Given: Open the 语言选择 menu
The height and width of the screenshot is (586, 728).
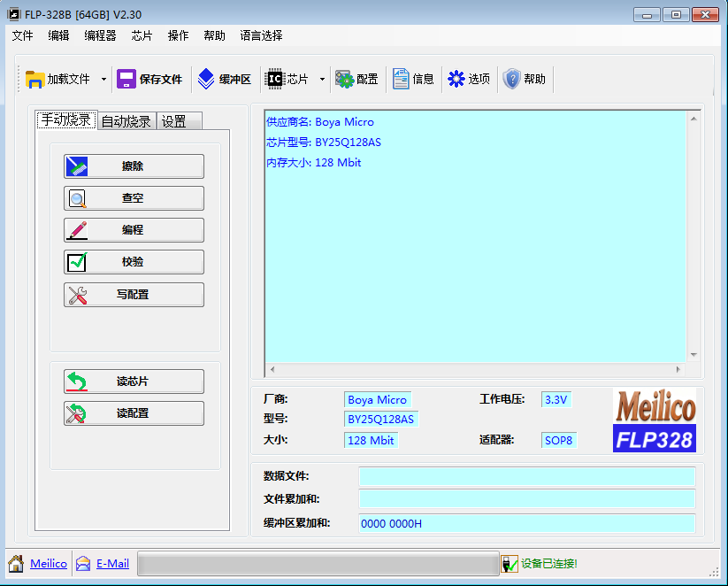Looking at the screenshot, I should click(262, 35).
